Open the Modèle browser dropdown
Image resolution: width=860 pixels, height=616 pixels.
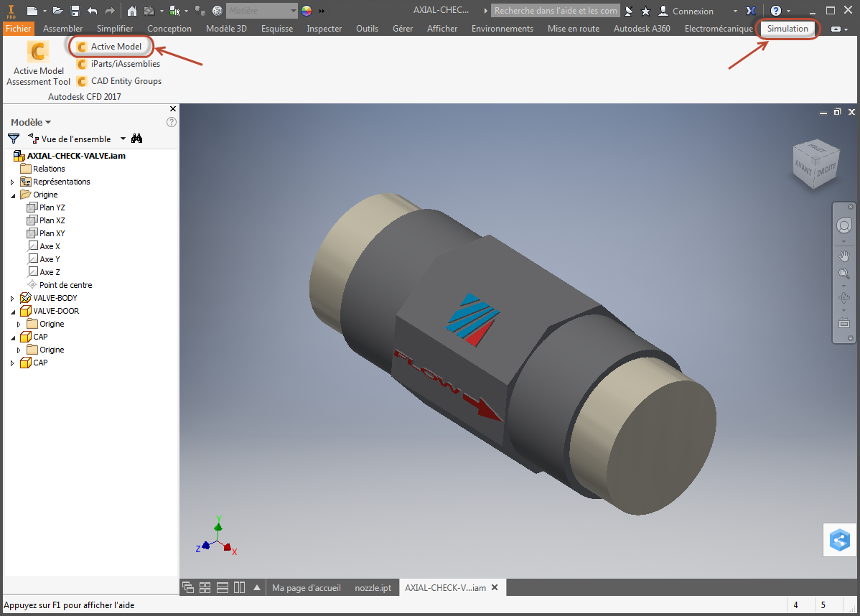point(31,122)
